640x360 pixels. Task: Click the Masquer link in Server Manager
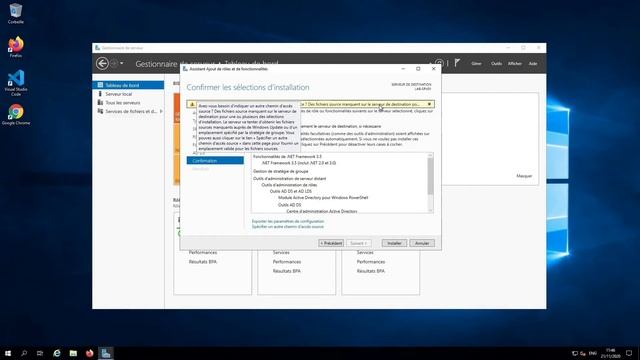point(524,176)
